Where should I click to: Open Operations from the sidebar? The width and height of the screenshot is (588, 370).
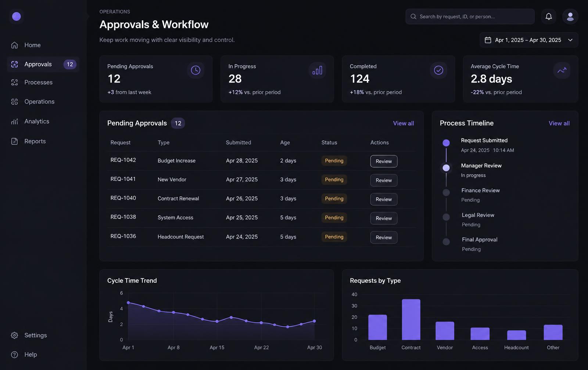43,102
